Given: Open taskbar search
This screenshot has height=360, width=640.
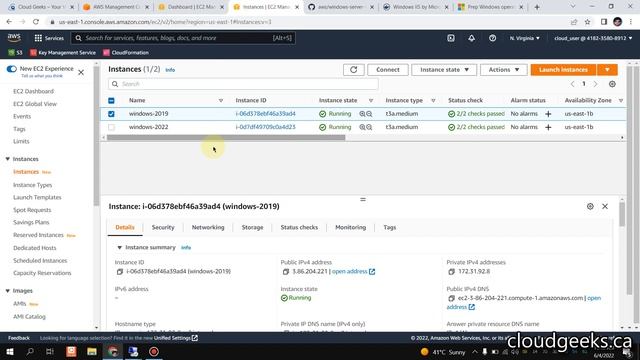Looking at the screenshot, I should click(30, 351).
